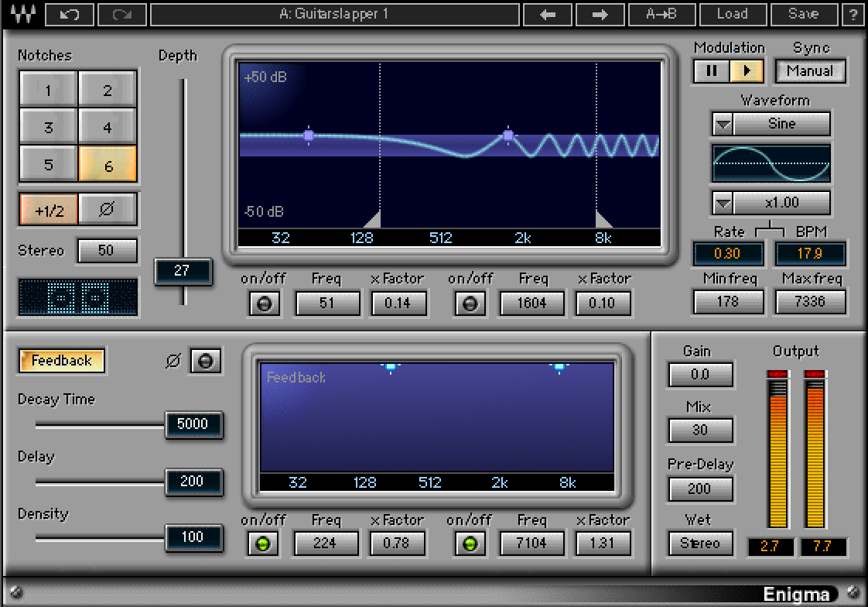Image resolution: width=868 pixels, height=607 pixels.
Task: Click the Decay Time slider value 5000
Action: point(193,424)
